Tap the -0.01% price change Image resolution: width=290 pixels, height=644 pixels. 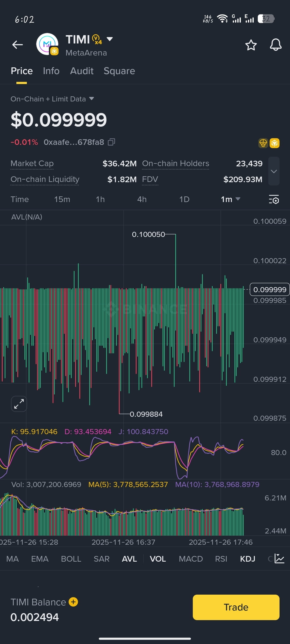tap(24, 142)
